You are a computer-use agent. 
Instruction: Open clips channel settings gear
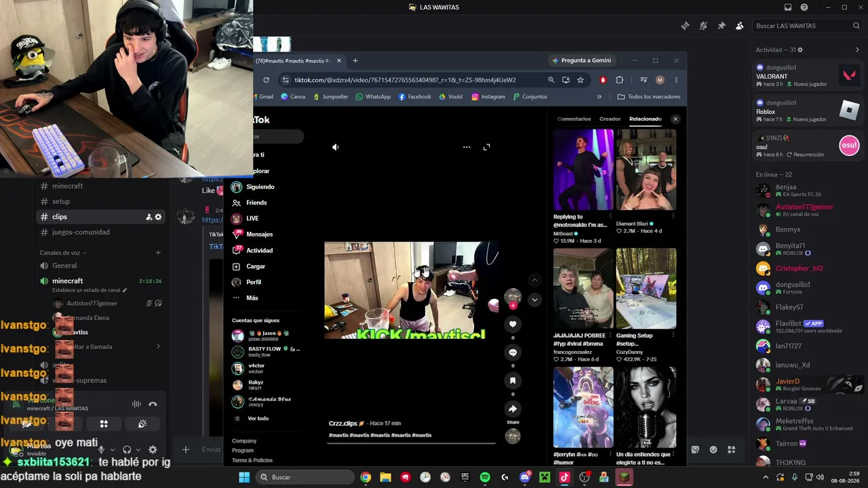click(158, 217)
